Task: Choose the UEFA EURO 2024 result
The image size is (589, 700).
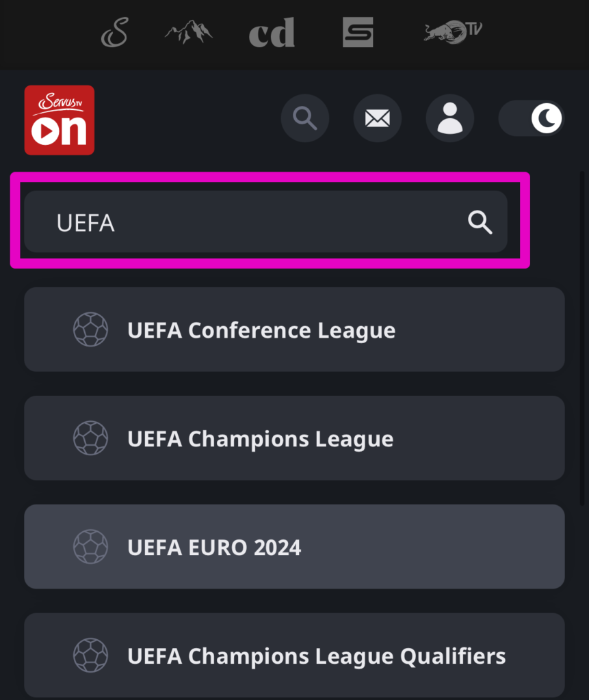Action: tap(294, 548)
